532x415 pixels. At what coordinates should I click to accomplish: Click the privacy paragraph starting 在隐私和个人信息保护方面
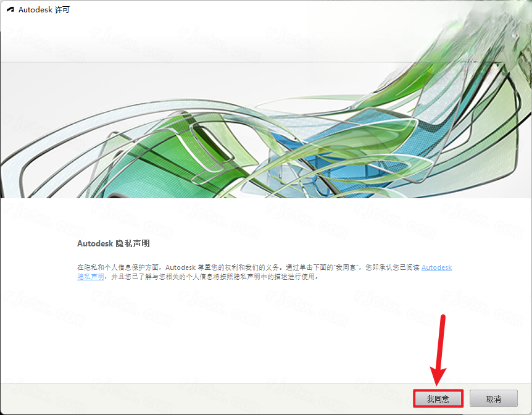264,272
